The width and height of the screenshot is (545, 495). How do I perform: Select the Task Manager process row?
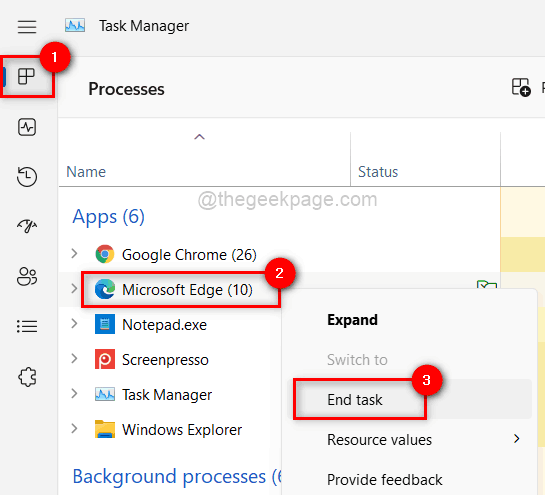coord(170,395)
